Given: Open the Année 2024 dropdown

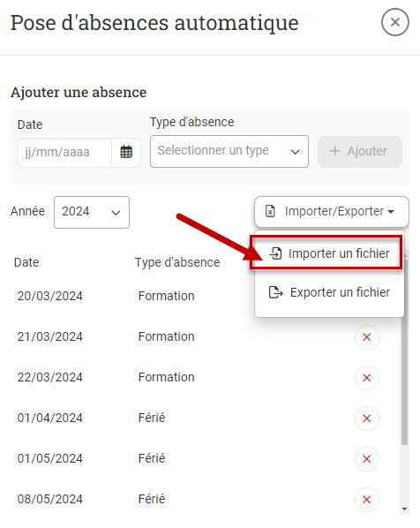Looking at the screenshot, I should (x=92, y=213).
